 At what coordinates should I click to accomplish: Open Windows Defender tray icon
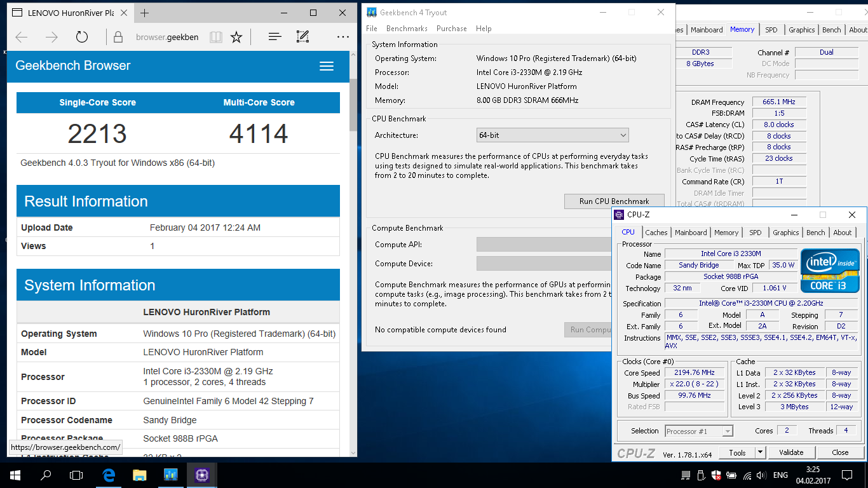tap(716, 475)
